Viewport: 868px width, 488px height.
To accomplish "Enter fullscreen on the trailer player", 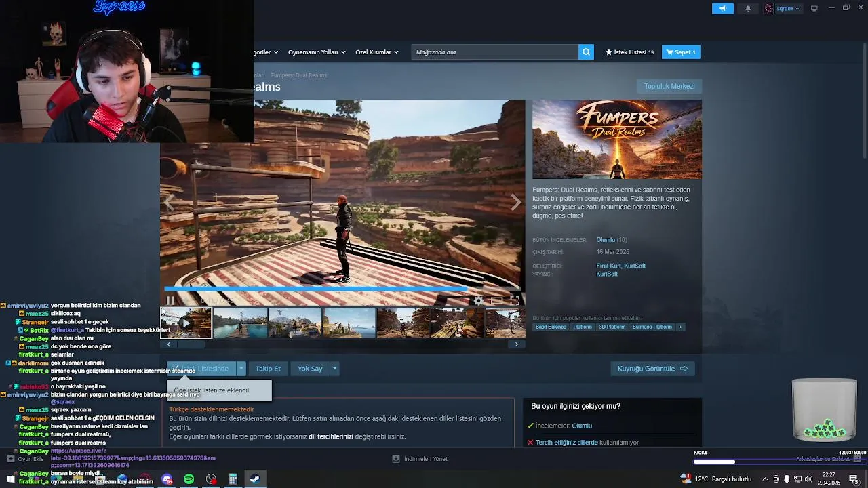I will click(x=515, y=300).
